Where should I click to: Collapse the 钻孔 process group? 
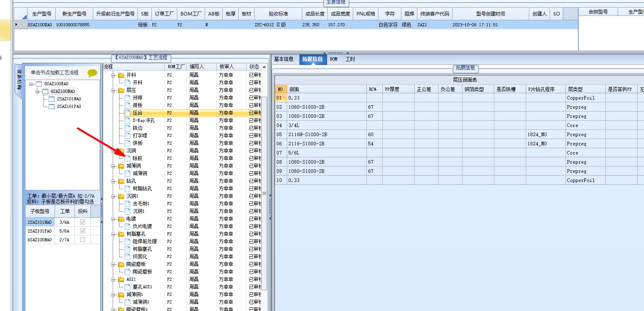[x=114, y=181]
